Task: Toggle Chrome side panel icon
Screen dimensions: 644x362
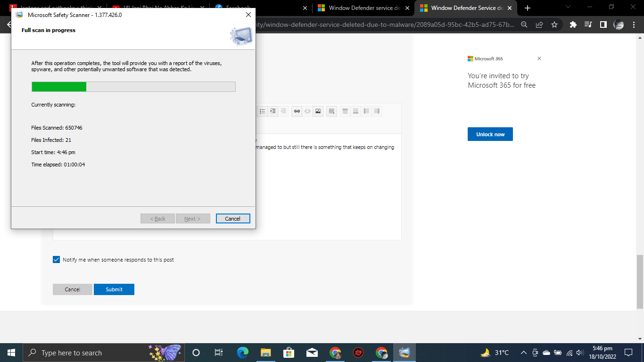Action: tap(603, 25)
